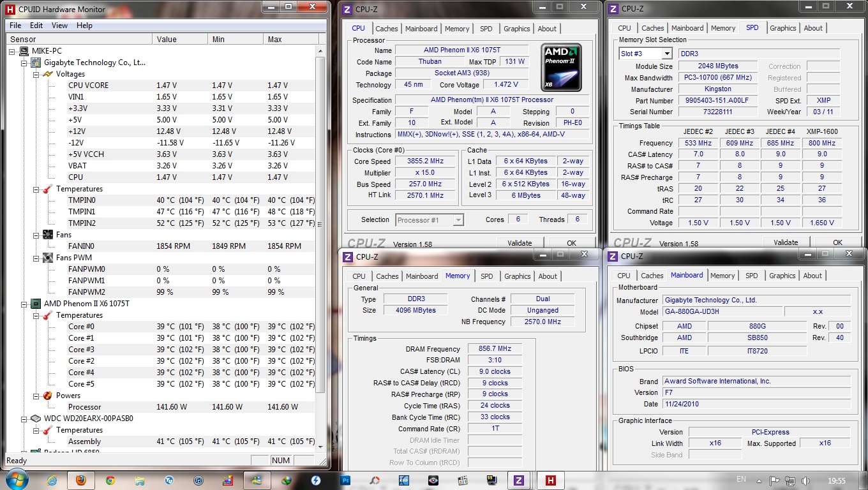The image size is (868, 490).
Task: Collapse the Fans PWM tree node
Action: click(x=36, y=258)
